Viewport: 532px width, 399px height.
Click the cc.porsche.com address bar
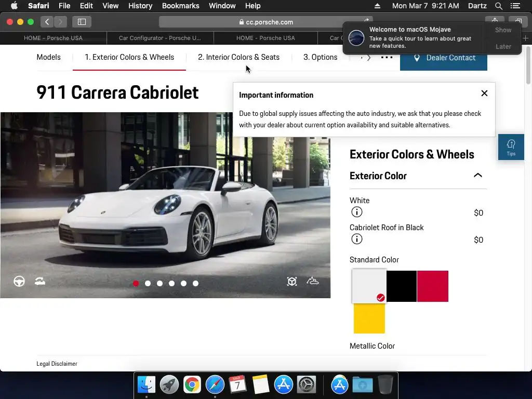coord(265,22)
